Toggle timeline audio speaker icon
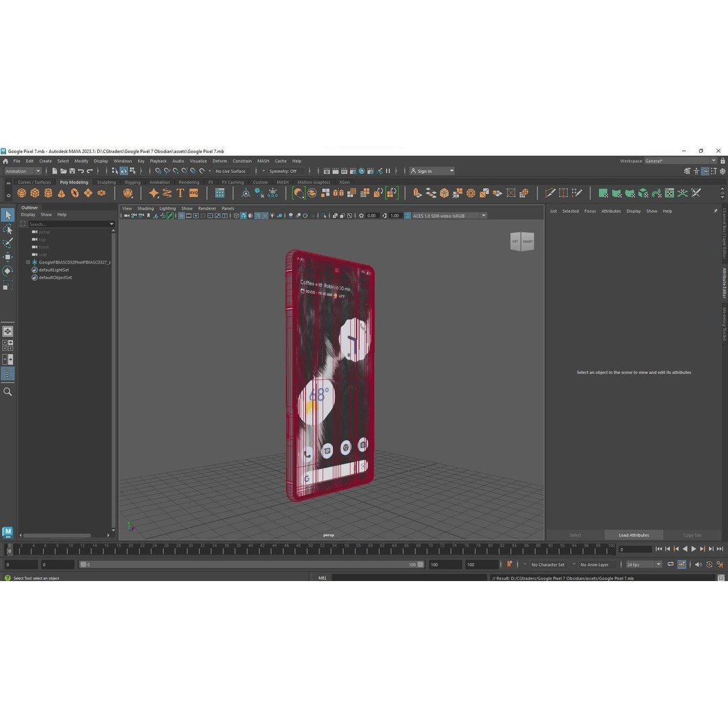The image size is (728, 728). [698, 564]
